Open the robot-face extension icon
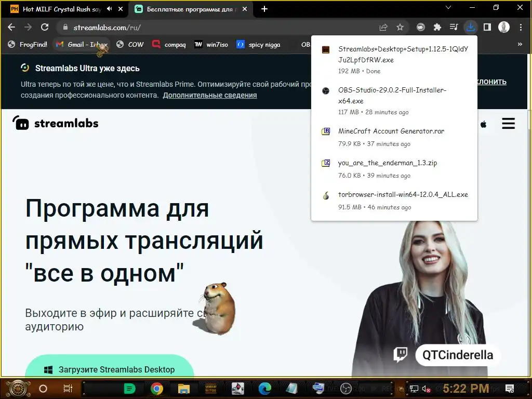 (421, 27)
